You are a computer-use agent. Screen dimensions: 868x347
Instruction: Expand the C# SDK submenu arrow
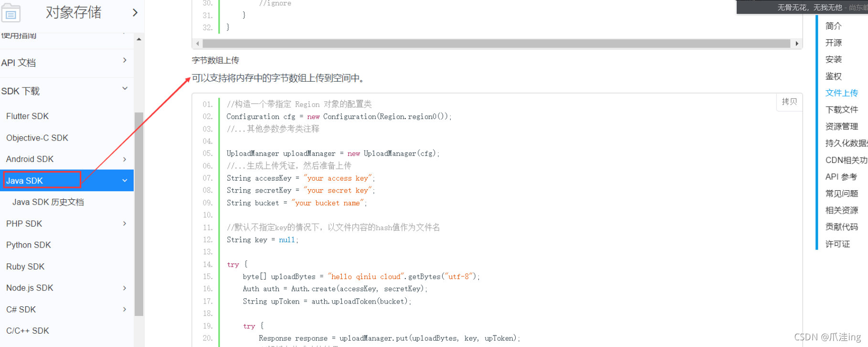point(125,309)
